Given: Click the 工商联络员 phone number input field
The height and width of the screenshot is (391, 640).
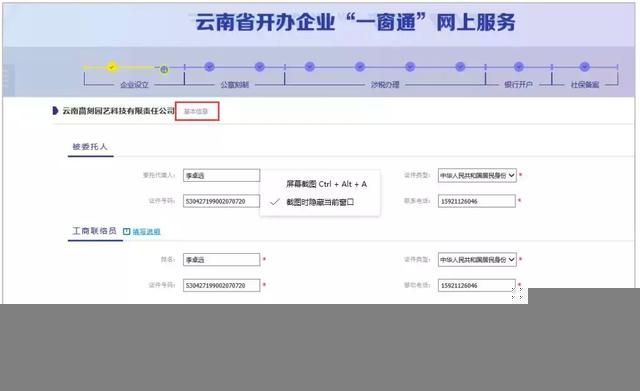Looking at the screenshot, I should click(477, 285).
